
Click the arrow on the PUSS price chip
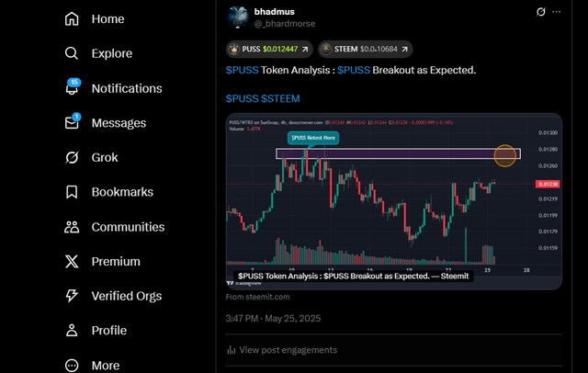pyautogui.click(x=305, y=49)
